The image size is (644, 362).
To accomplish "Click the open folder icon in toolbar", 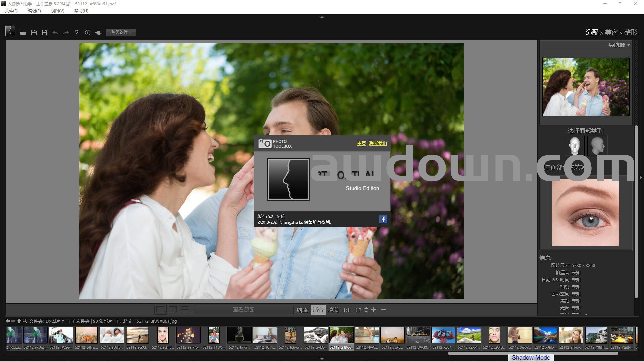I will tap(23, 33).
